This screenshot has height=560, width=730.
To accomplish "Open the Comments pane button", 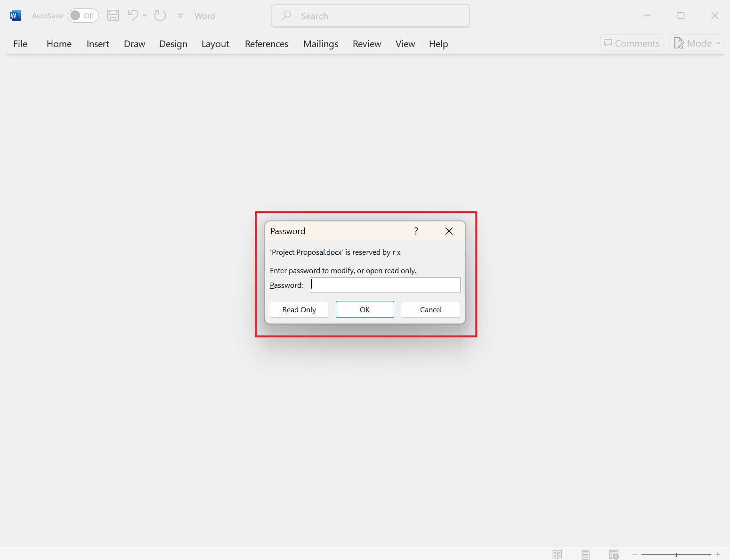I will tap(632, 43).
